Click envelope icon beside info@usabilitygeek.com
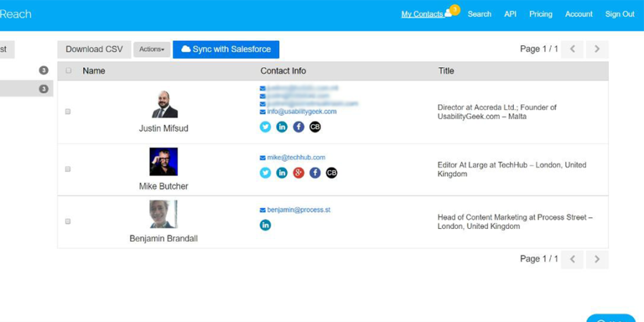644x322 pixels. click(263, 112)
